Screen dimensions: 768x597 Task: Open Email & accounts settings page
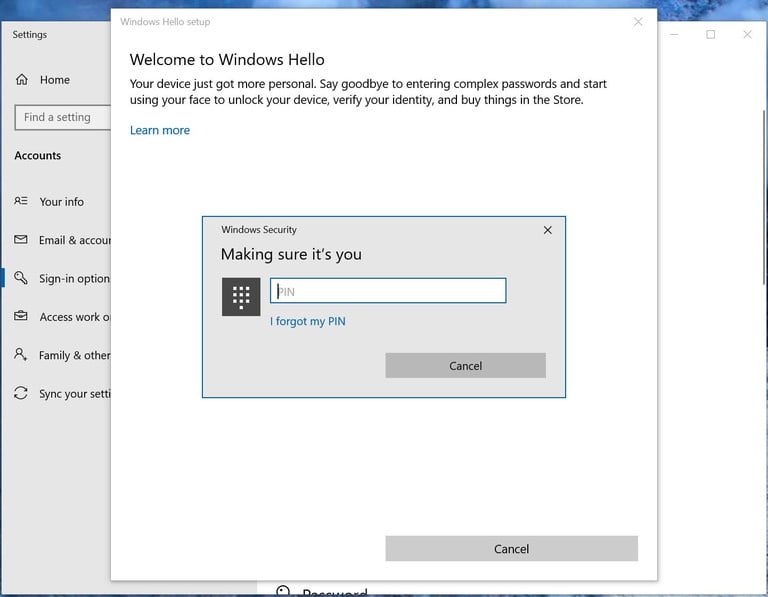[75, 240]
